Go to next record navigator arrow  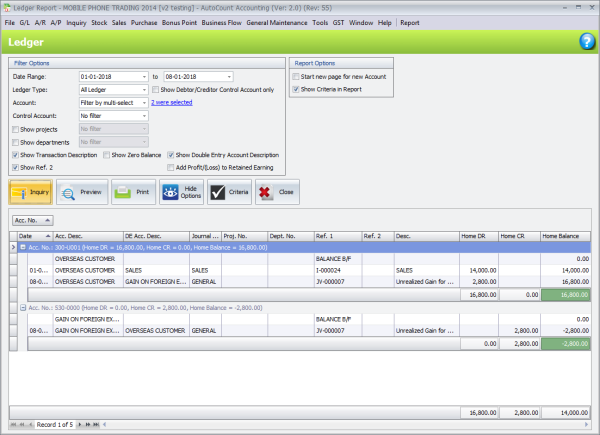point(80,424)
